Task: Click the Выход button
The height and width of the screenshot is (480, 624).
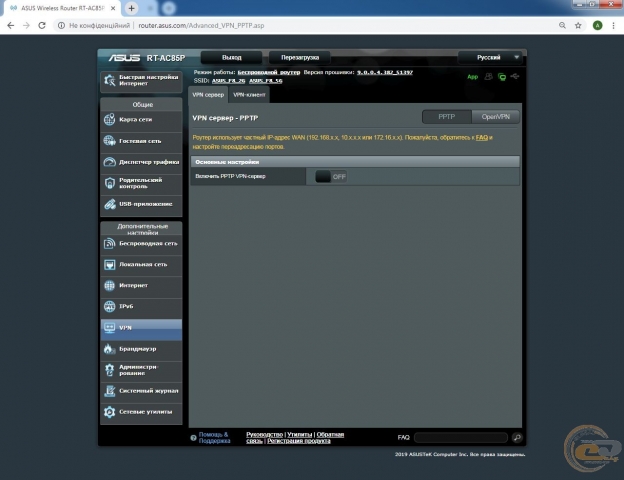Action: 231,58
